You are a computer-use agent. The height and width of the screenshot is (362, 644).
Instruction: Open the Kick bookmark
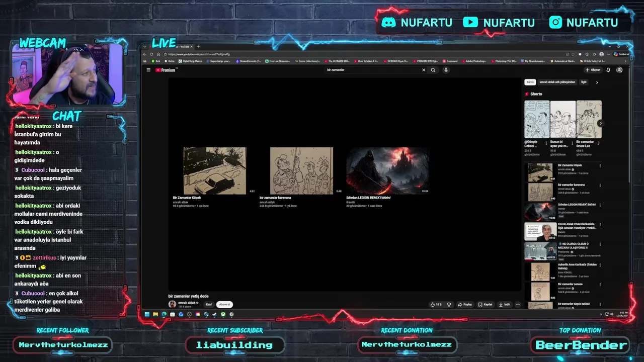pyautogui.click(x=156, y=61)
